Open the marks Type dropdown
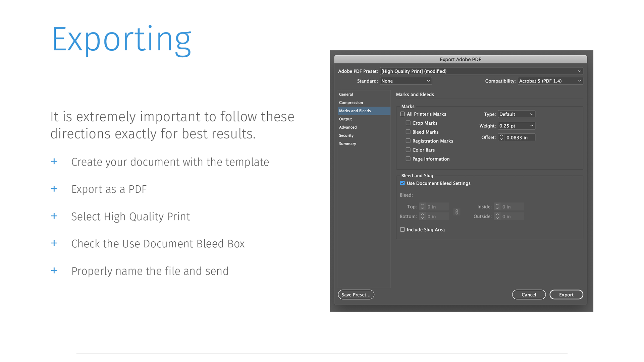Viewport: 644px width, 362px height. point(516,114)
